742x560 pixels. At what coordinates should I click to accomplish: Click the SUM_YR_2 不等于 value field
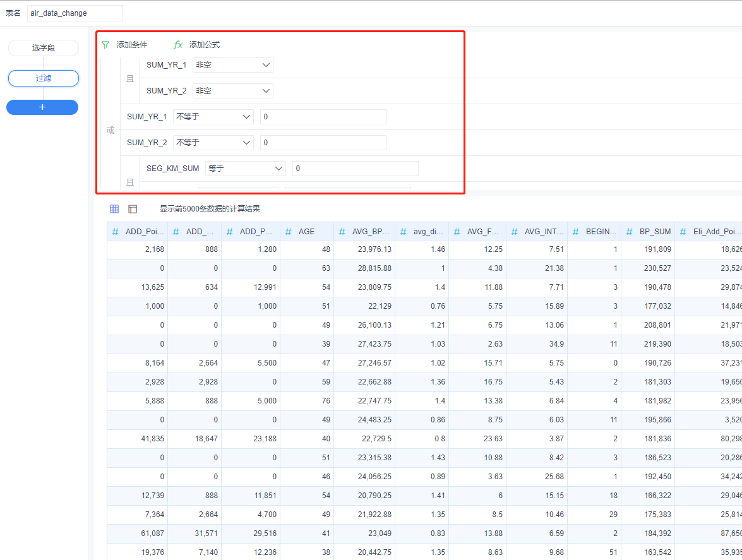[323, 143]
